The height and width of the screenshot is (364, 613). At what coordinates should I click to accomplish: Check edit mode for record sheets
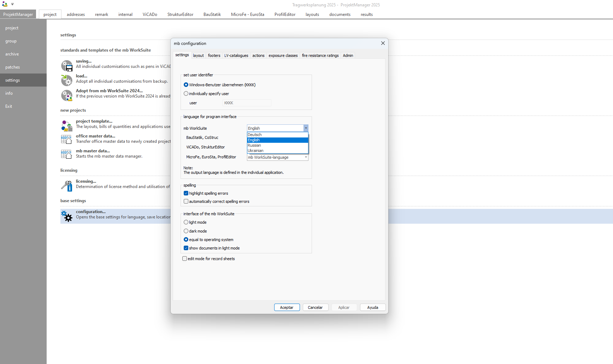click(x=184, y=259)
